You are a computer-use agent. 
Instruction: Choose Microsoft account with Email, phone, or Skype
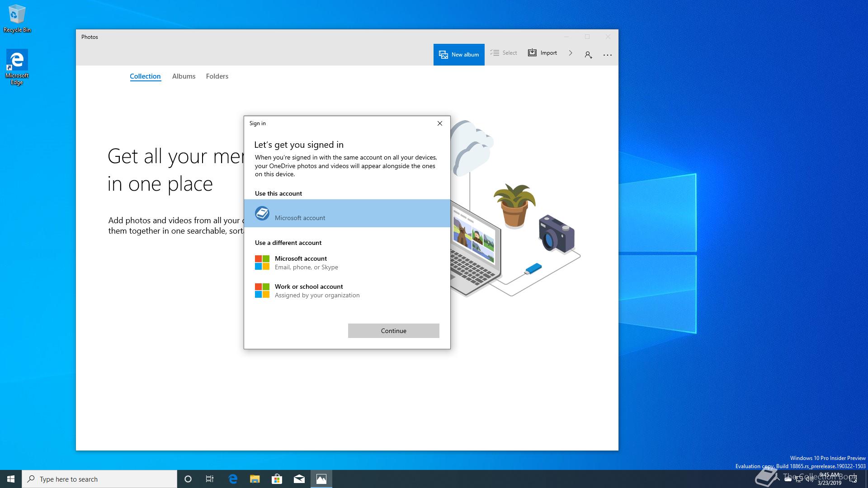347,263
